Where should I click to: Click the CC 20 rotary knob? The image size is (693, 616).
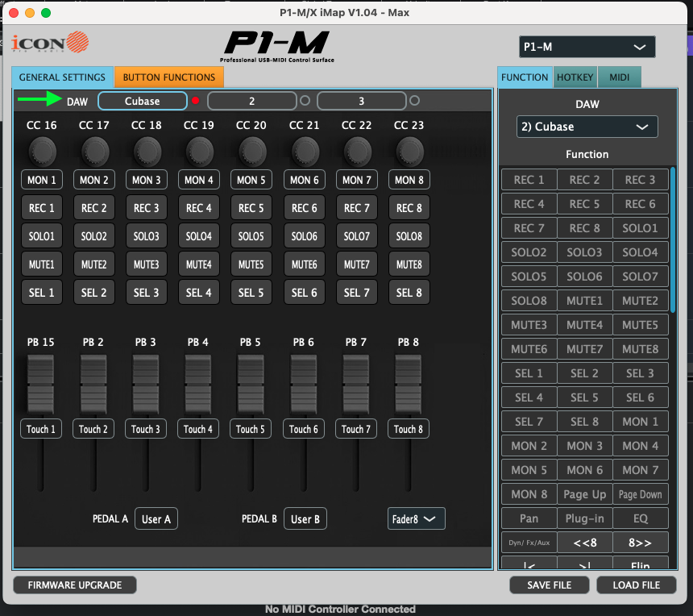tap(252, 152)
